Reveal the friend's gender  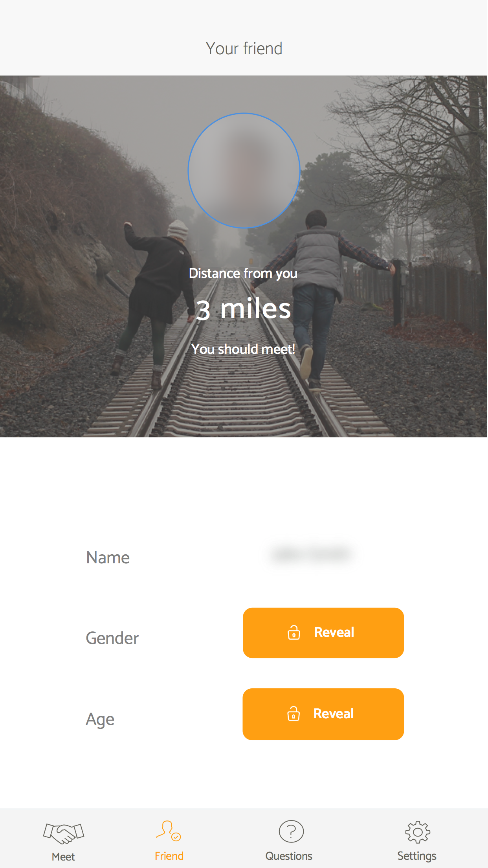(323, 633)
